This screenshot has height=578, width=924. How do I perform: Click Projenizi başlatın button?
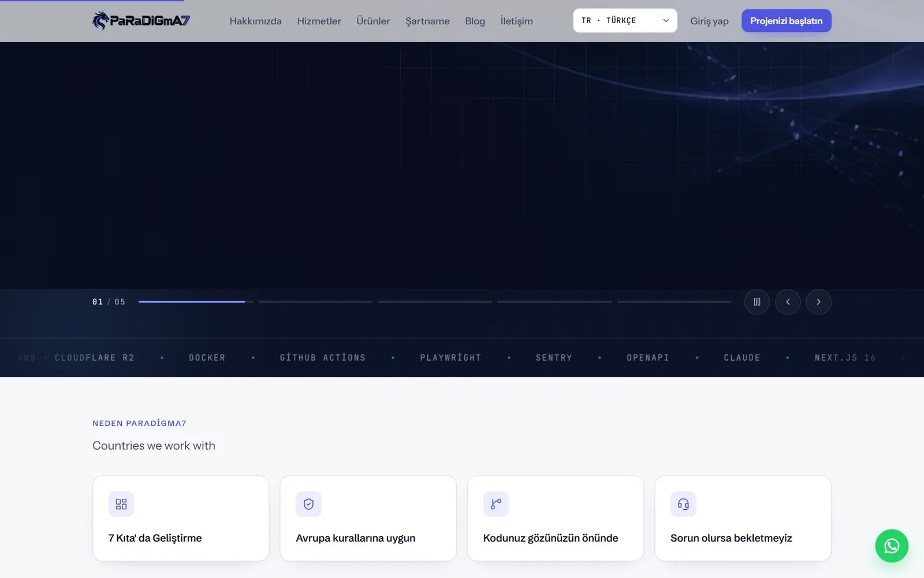point(786,21)
